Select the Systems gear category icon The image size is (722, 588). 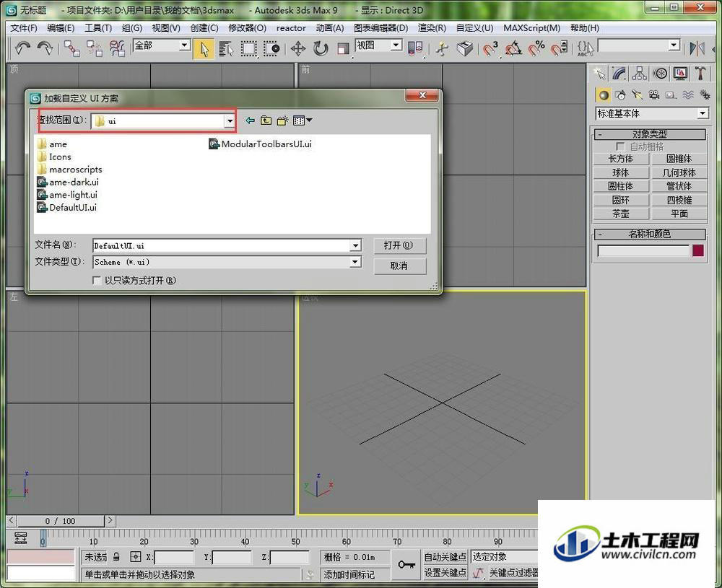pyautogui.click(x=705, y=95)
